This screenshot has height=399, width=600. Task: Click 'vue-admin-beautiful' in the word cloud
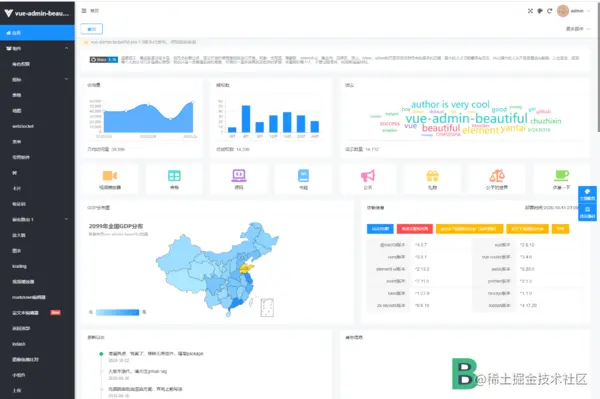(x=466, y=118)
